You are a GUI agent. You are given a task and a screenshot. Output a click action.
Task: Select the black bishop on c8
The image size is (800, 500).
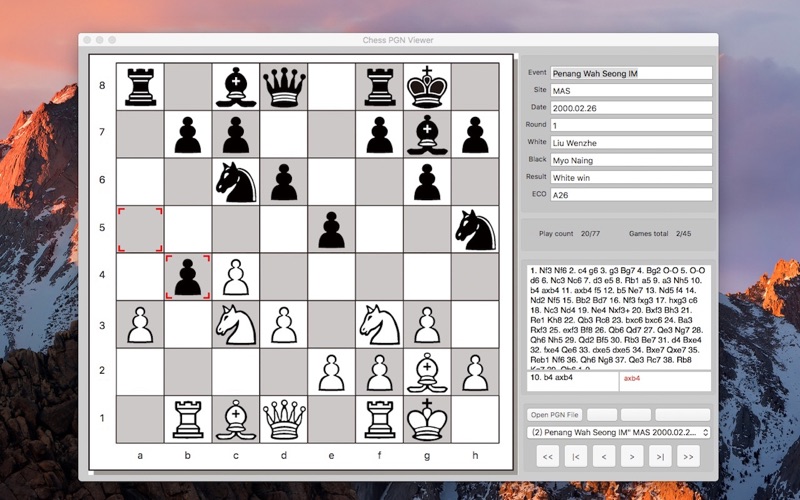[x=236, y=87]
